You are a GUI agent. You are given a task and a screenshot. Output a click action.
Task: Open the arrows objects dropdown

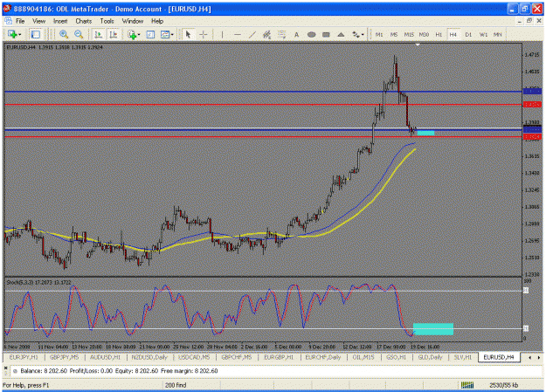point(357,34)
